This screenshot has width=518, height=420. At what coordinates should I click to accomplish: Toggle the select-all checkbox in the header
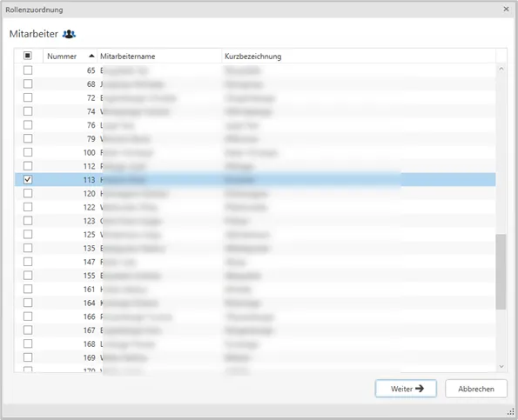click(x=28, y=56)
